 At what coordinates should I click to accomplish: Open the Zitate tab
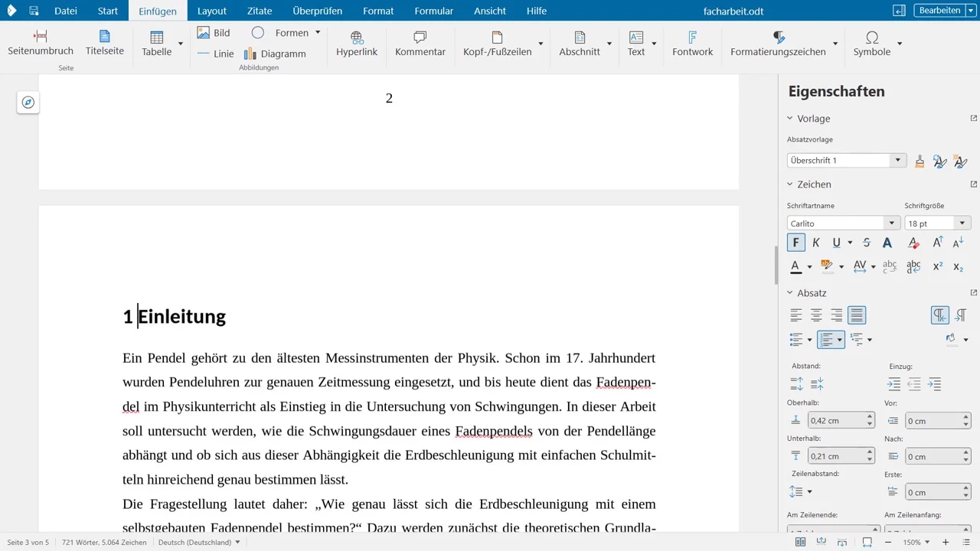260,11
